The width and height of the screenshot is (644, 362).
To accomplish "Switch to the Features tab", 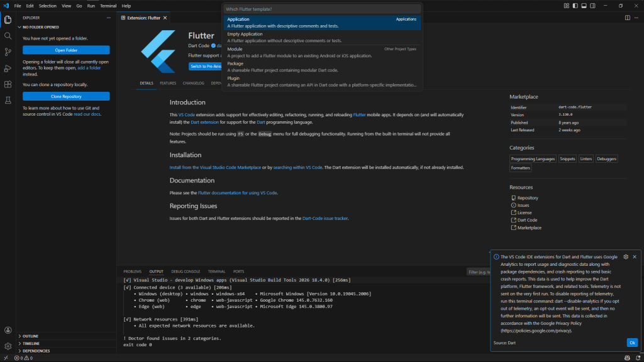I will pos(168,84).
